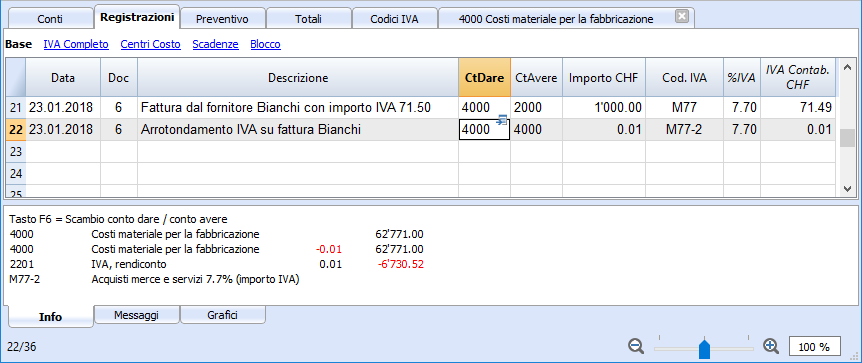Screen dimensions: 862x363
Task: Select row header 23
Action: click(x=16, y=152)
